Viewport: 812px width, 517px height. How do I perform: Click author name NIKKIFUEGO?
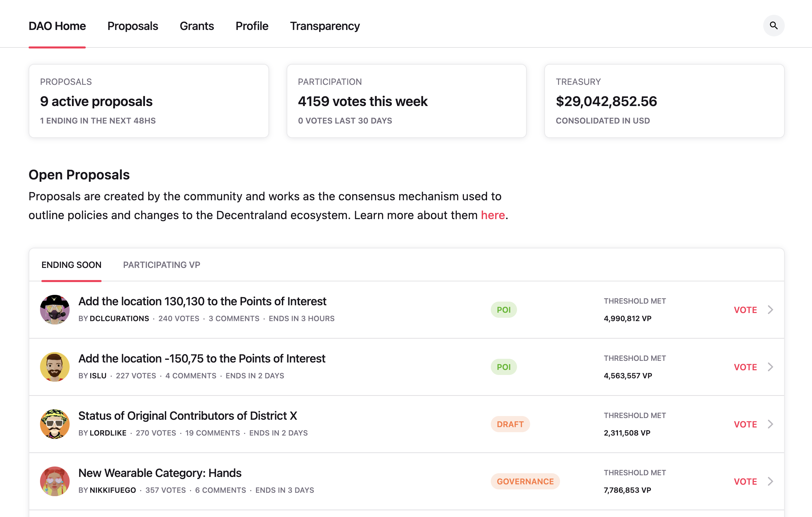tap(113, 490)
